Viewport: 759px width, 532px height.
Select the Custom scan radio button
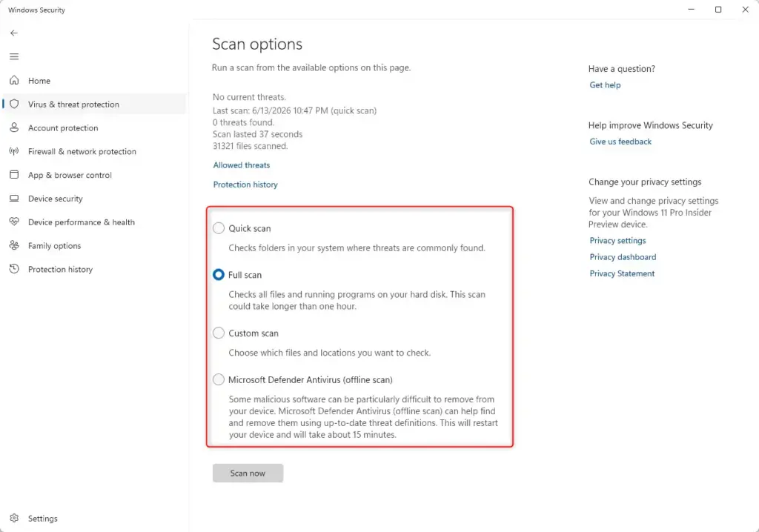[x=219, y=333]
